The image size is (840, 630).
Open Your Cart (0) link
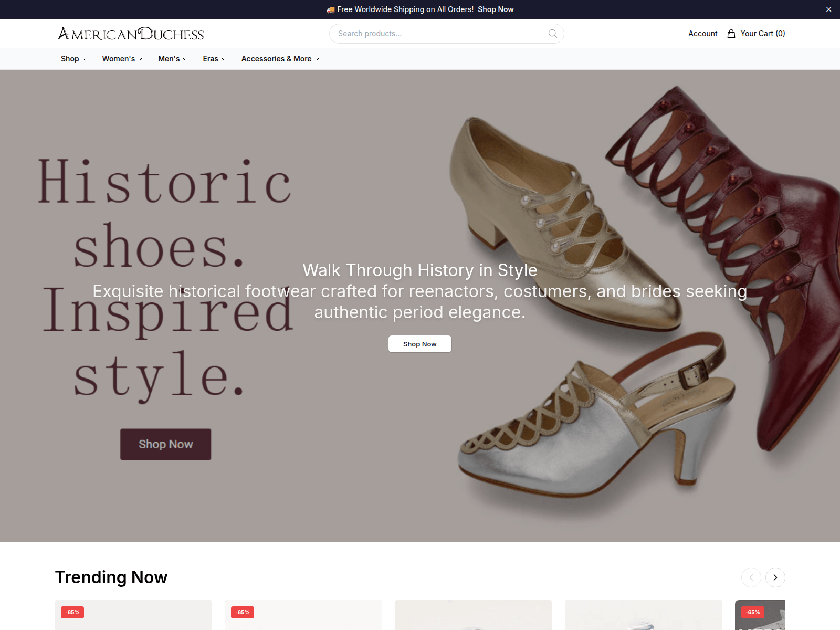[756, 34]
